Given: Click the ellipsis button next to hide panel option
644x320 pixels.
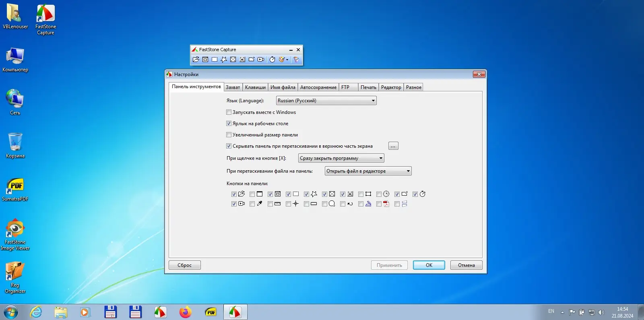Looking at the screenshot, I should click(393, 146).
